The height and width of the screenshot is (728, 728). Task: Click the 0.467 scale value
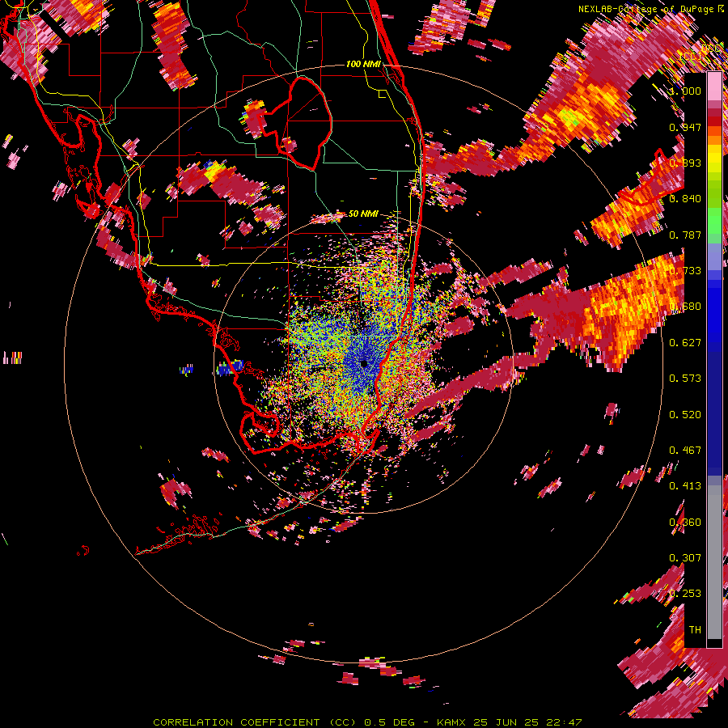coord(685,451)
